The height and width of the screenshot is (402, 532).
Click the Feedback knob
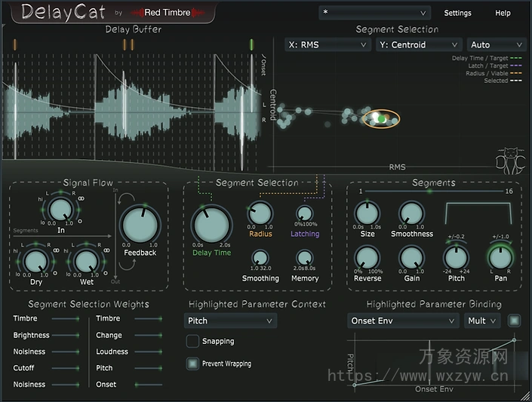pyautogui.click(x=140, y=225)
